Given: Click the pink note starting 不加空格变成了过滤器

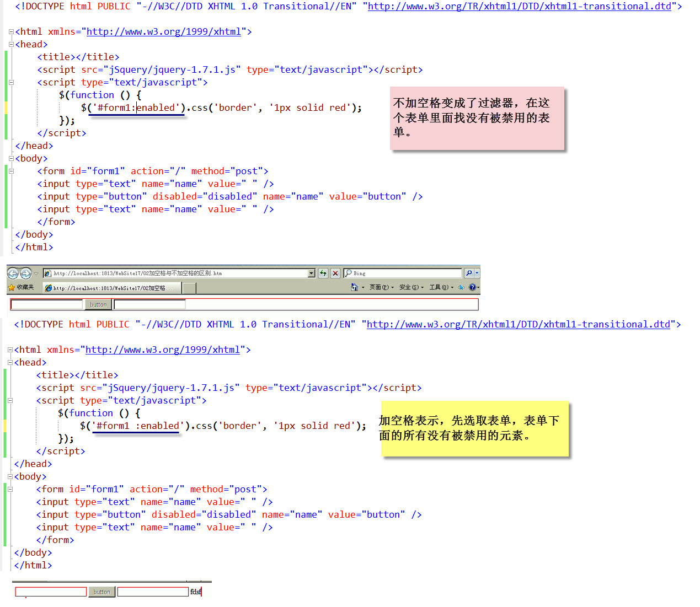Looking at the screenshot, I should pos(477,118).
